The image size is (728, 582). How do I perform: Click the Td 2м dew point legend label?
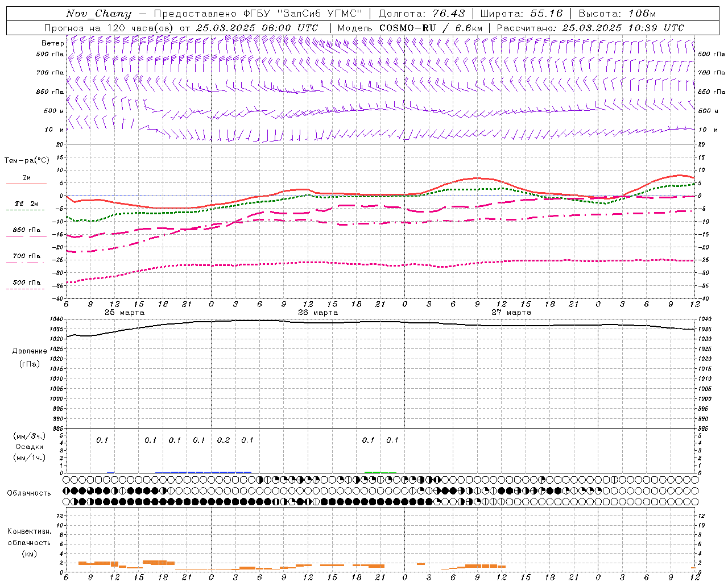tap(26, 203)
